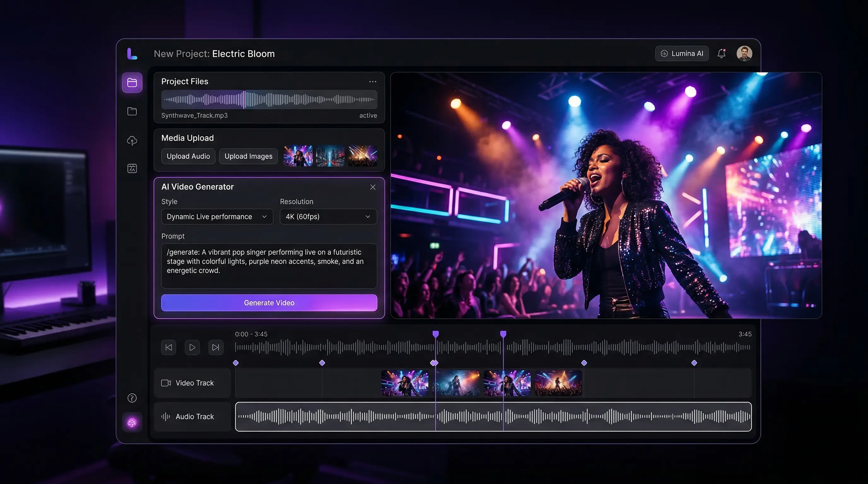
Task: Seek within Synthwave_Track.mp3 waveform
Action: point(269,99)
